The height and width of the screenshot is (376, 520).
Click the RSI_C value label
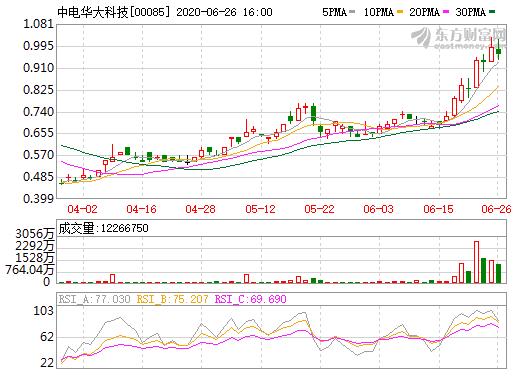[x=251, y=299]
